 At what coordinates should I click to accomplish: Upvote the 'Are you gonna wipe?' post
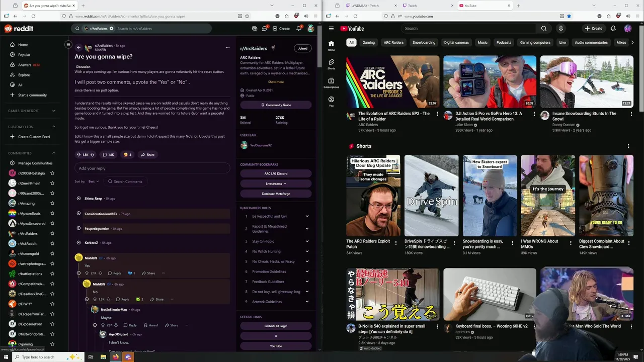pyautogui.click(x=78, y=155)
